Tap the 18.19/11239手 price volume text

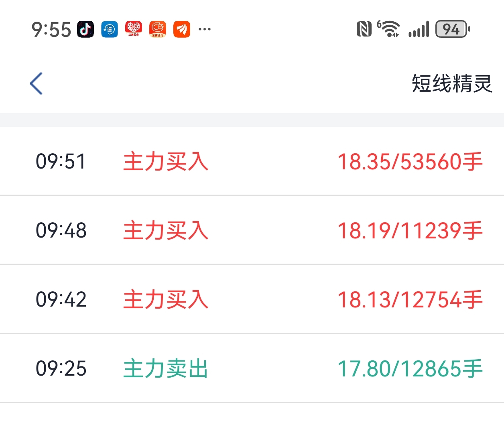point(410,230)
